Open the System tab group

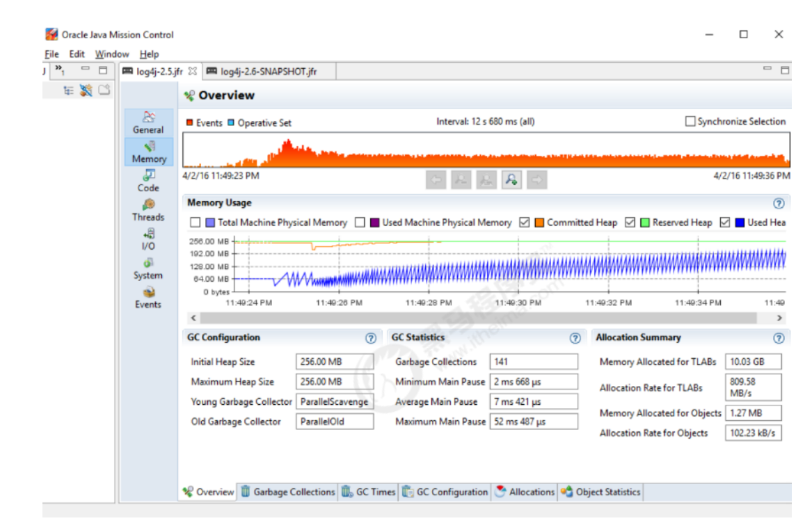(148, 268)
